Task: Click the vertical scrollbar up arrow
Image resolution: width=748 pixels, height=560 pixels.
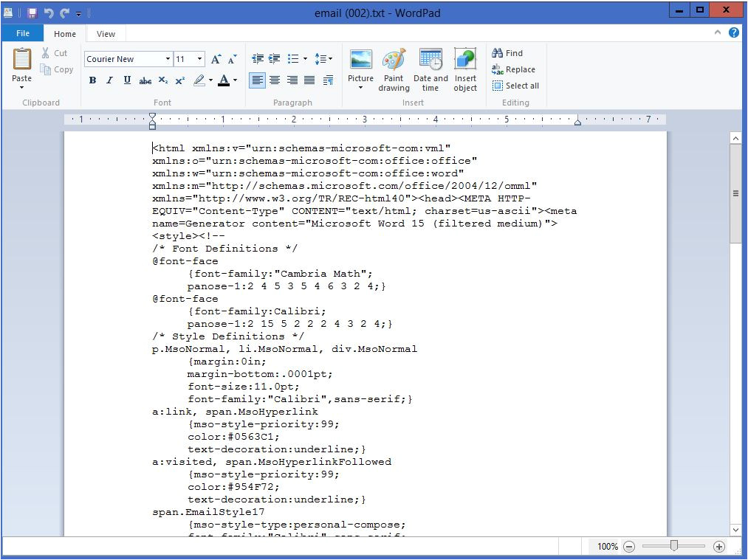Action: (735, 138)
